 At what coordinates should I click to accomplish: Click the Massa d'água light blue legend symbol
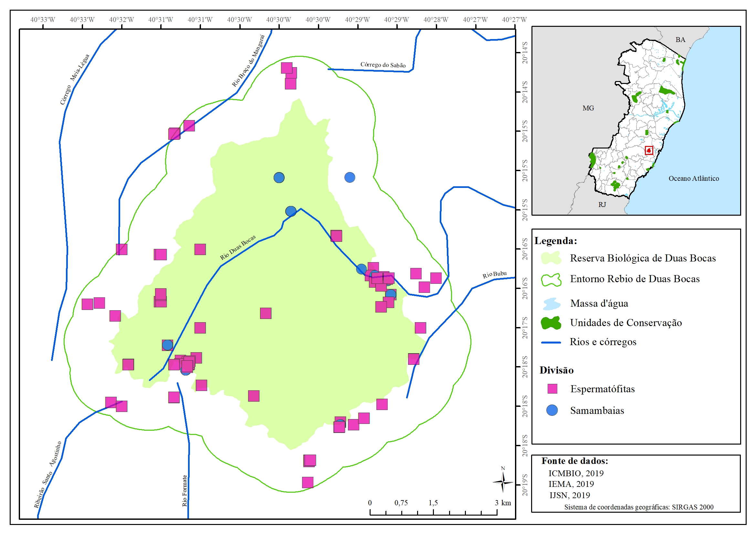pos(551,304)
